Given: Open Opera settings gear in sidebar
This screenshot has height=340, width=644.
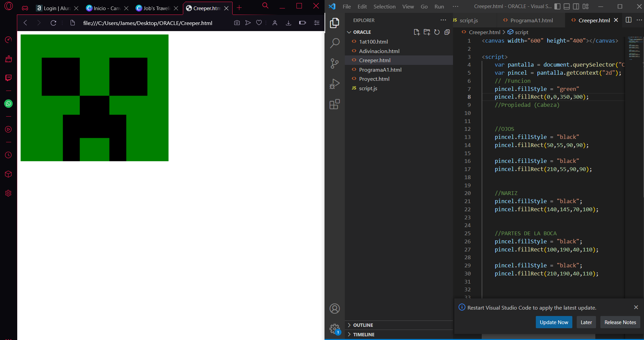Looking at the screenshot, I should 8,193.
